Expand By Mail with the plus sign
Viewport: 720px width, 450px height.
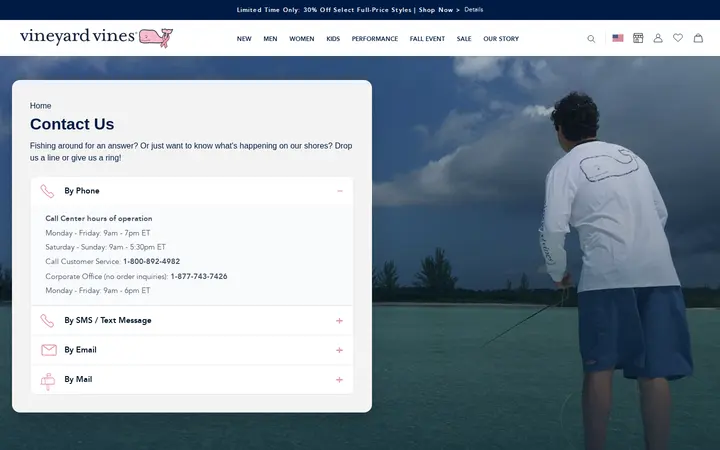pyautogui.click(x=339, y=380)
